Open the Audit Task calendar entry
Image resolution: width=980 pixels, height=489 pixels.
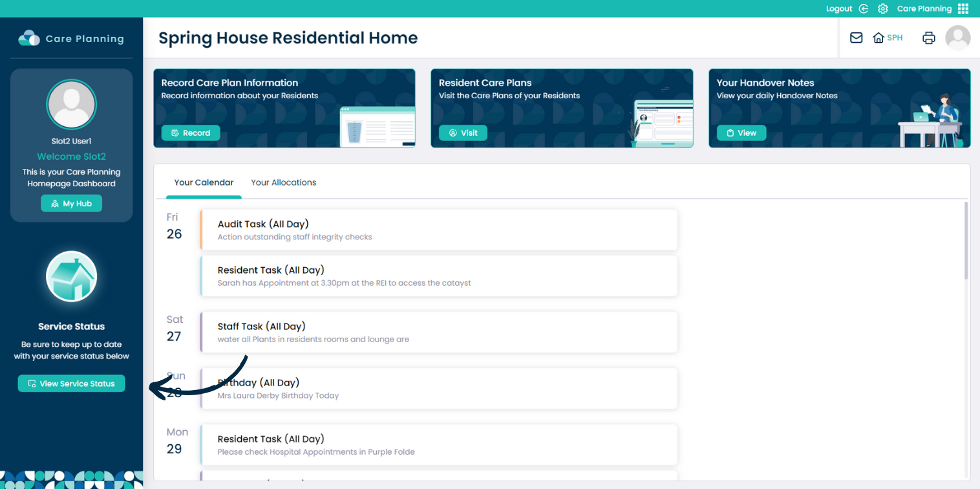(x=438, y=230)
